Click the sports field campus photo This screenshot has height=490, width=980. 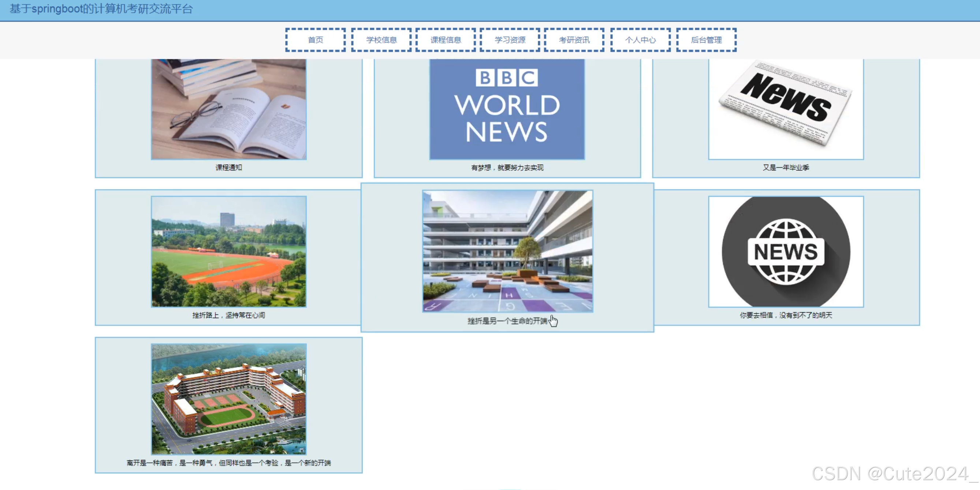pos(229,251)
